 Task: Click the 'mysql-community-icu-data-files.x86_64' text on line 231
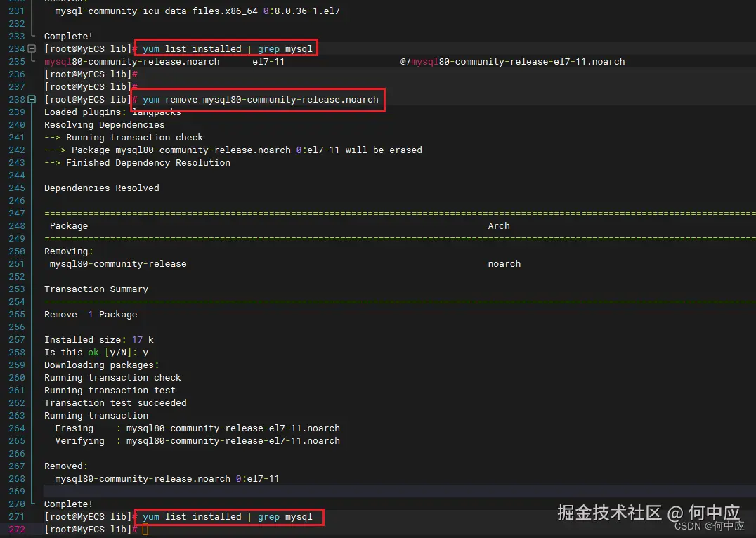pyautogui.click(x=156, y=11)
